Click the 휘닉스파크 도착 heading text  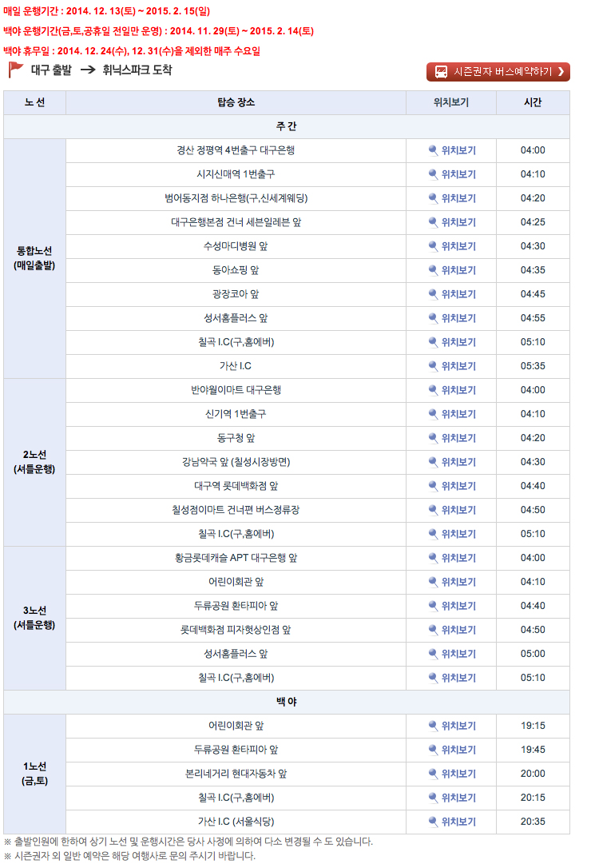point(137,70)
